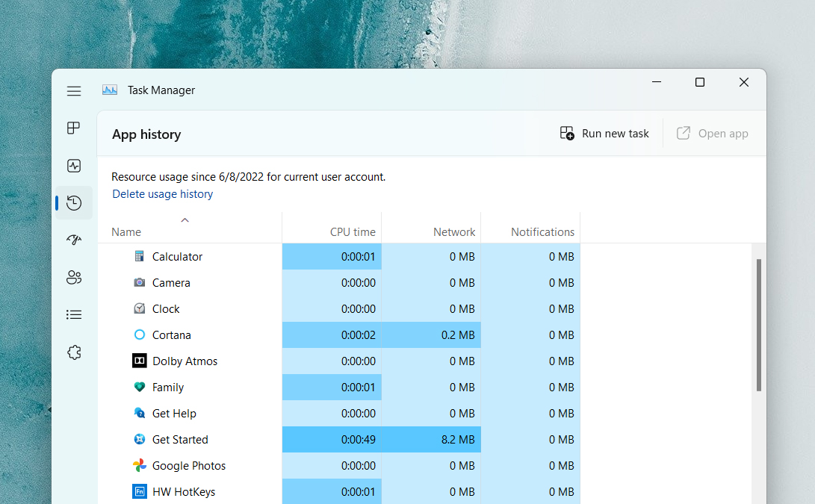Image resolution: width=815 pixels, height=504 pixels.
Task: Open the hamburger navigation menu
Action: (x=74, y=91)
